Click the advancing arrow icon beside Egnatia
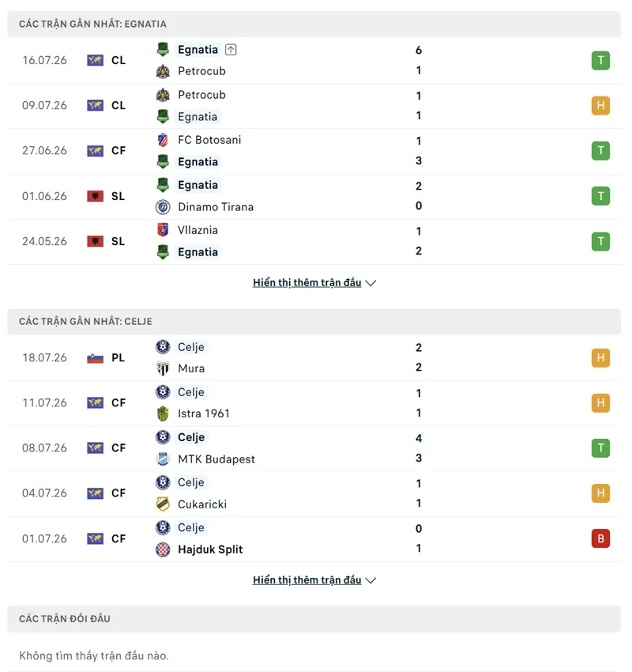Viewport: 632px width, 672px height. (231, 50)
